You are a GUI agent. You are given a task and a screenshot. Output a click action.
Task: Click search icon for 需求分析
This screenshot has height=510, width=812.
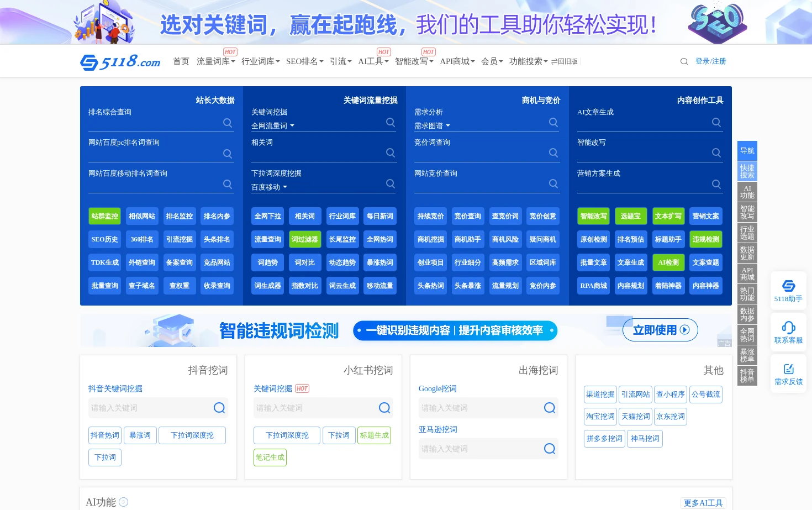(553, 122)
